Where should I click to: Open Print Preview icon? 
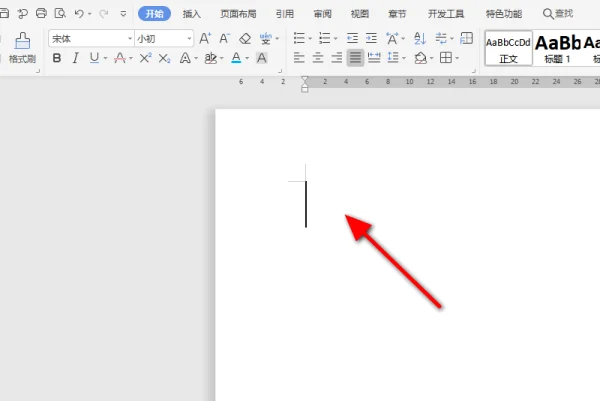(60, 13)
